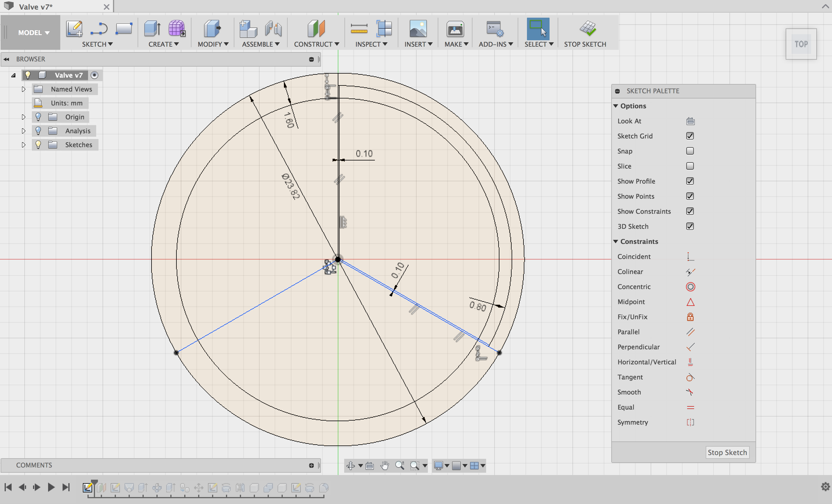832x504 pixels.
Task: Jump to the timeline end
Action: pyautogui.click(x=66, y=487)
